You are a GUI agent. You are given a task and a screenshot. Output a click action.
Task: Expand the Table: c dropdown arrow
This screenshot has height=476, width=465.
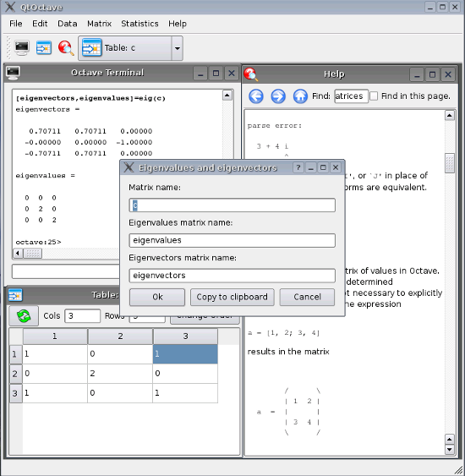tap(178, 48)
